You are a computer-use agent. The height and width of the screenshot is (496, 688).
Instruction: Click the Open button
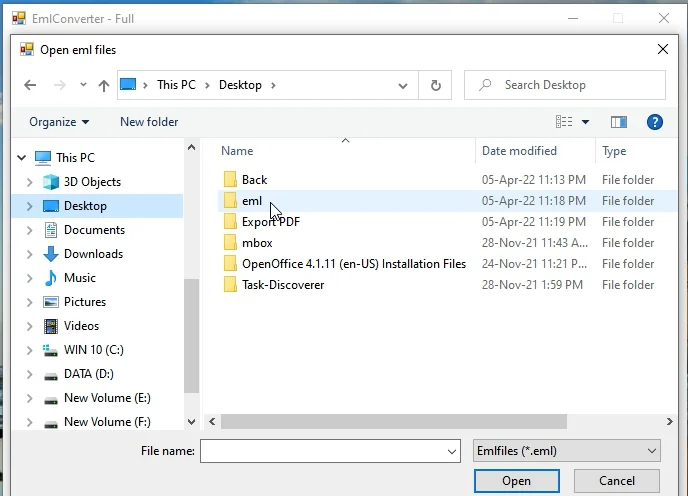[516, 481]
